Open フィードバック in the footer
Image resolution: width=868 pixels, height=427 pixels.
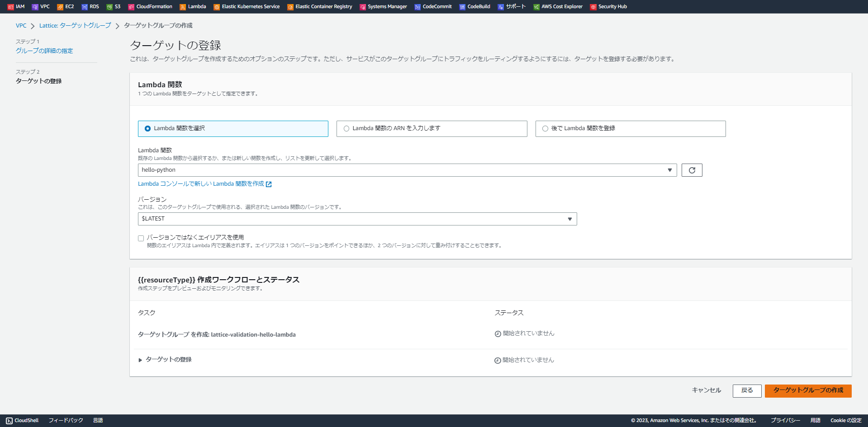[66, 421]
